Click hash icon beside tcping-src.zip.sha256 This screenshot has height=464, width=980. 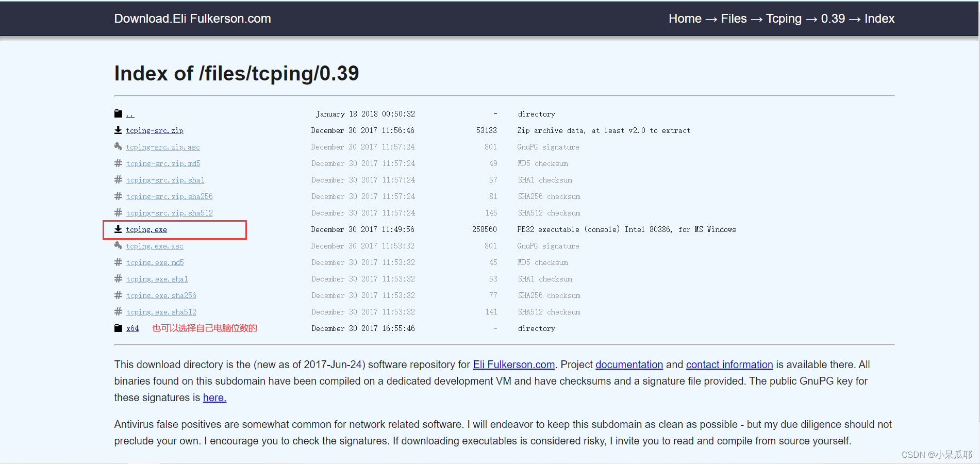tap(118, 196)
